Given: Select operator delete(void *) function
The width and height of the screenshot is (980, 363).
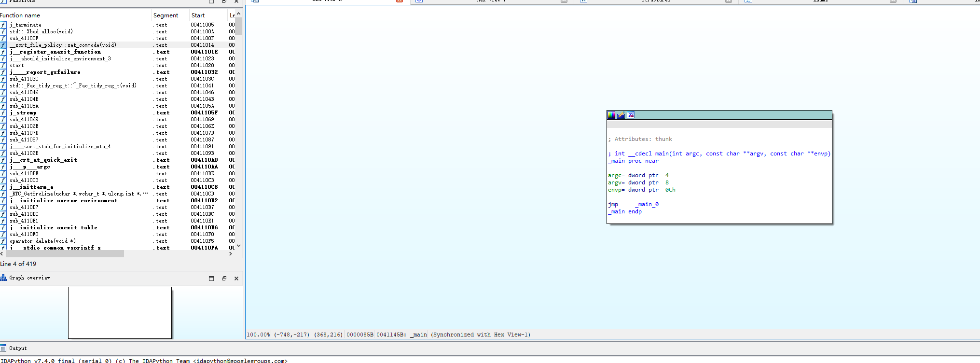Looking at the screenshot, I should coord(42,241).
